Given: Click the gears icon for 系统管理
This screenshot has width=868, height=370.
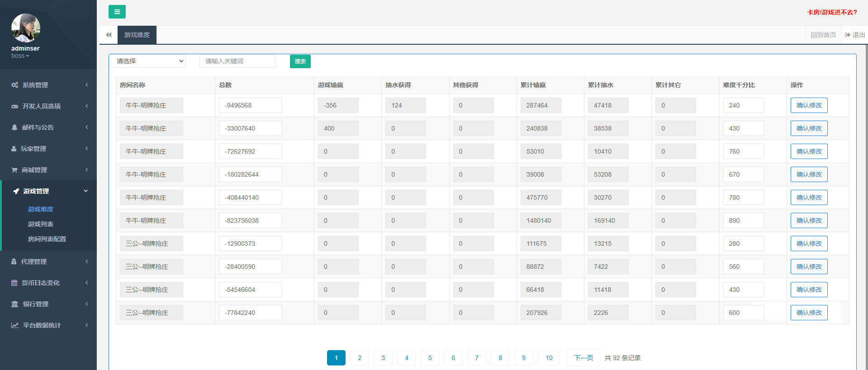Looking at the screenshot, I should (14, 85).
